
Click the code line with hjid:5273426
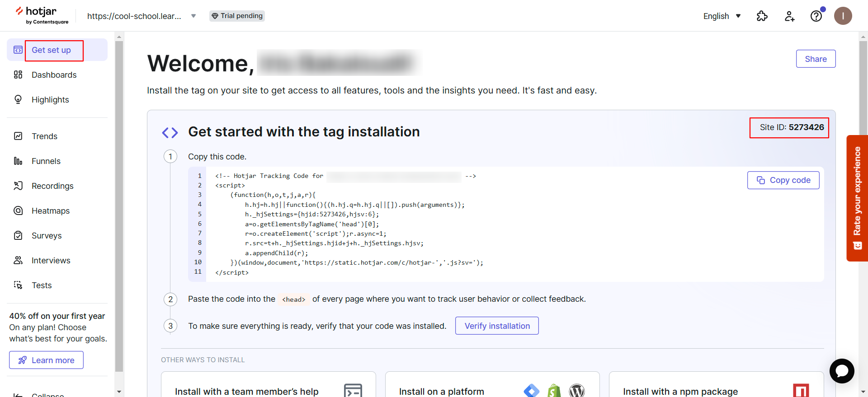(x=312, y=214)
